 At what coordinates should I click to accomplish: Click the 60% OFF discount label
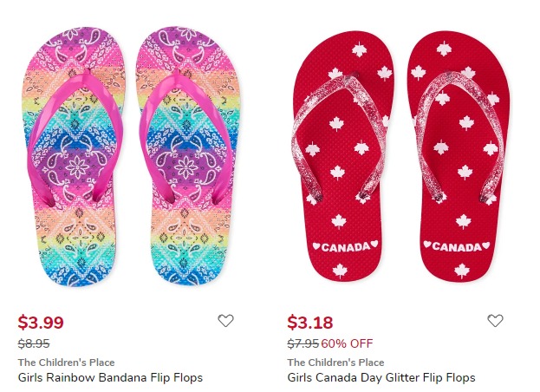pyautogui.click(x=347, y=343)
